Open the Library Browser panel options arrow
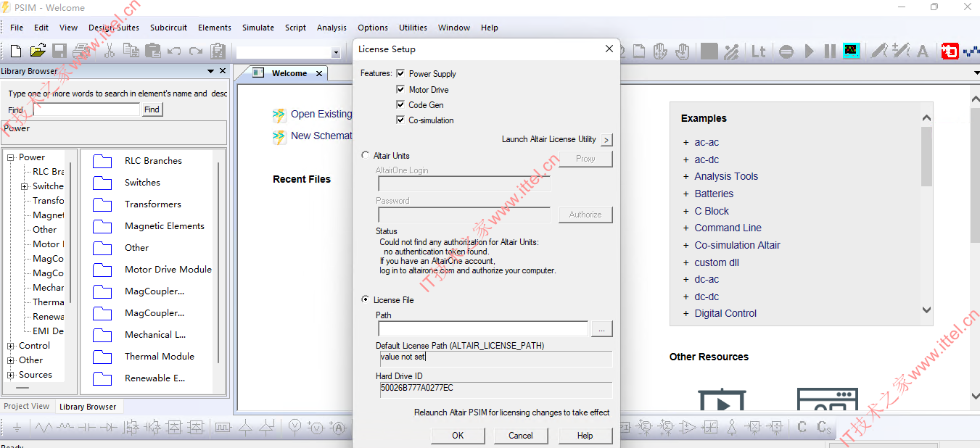Screen dimensions: 980x448 click(x=211, y=71)
